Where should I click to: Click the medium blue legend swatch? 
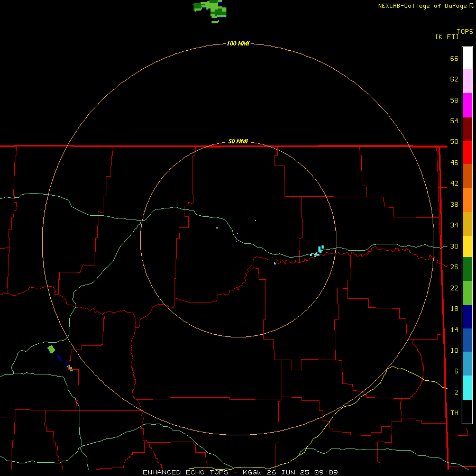pyautogui.click(x=467, y=340)
